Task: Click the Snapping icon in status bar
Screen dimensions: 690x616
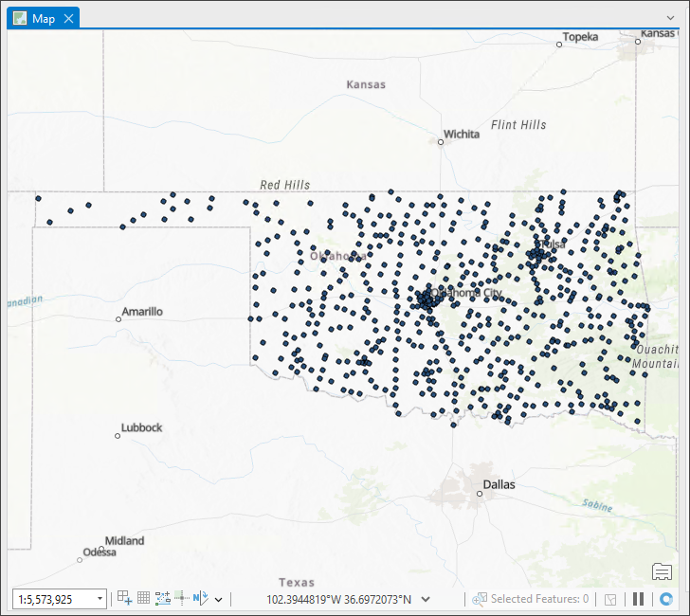Action: pyautogui.click(x=124, y=598)
